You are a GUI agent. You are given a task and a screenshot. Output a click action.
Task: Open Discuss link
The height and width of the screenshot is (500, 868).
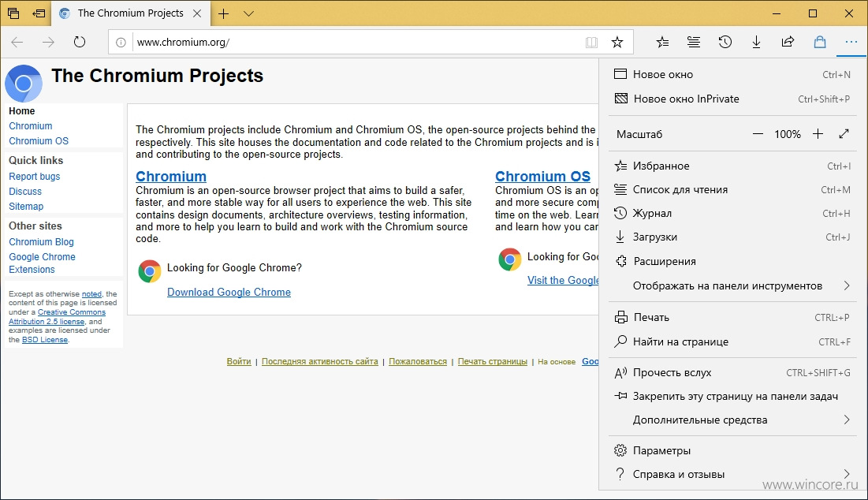click(x=25, y=192)
